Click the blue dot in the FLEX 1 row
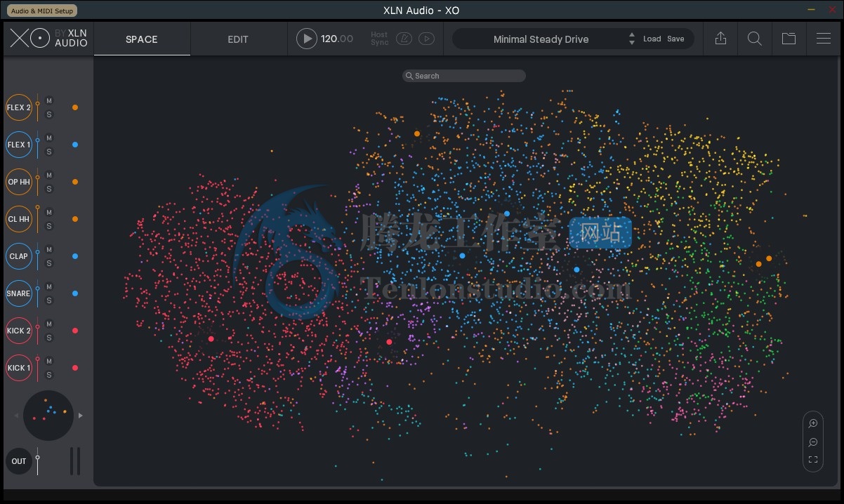844x504 pixels. [75, 145]
